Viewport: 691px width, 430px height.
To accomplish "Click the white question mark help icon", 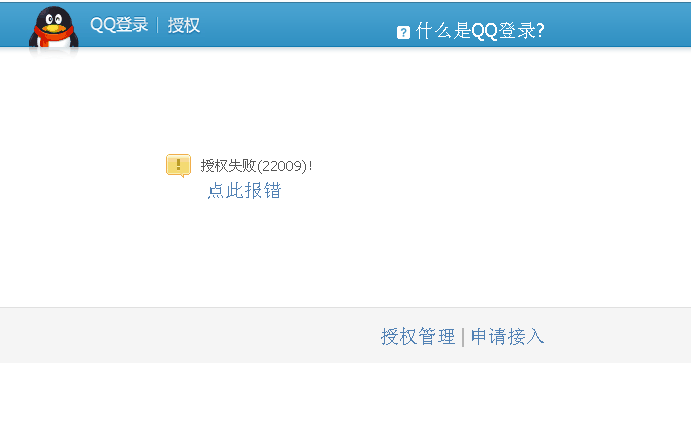I will pos(403,33).
